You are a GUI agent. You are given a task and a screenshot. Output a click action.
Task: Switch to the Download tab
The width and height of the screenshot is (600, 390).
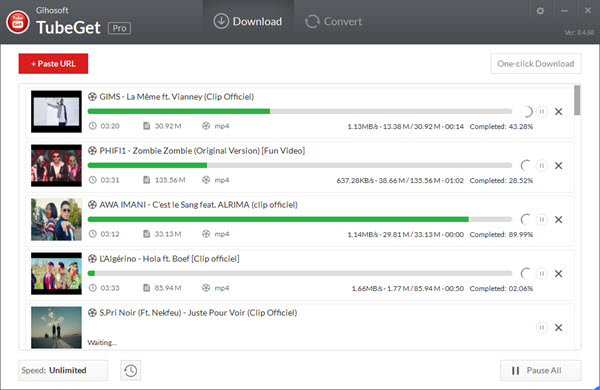248,21
